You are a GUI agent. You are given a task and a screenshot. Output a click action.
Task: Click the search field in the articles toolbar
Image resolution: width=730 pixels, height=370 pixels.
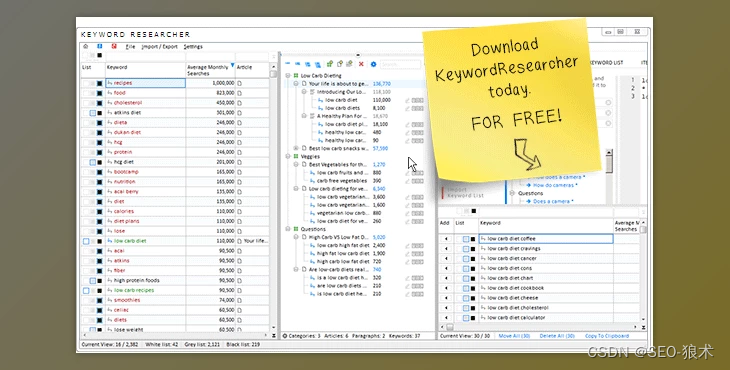[x=399, y=65]
